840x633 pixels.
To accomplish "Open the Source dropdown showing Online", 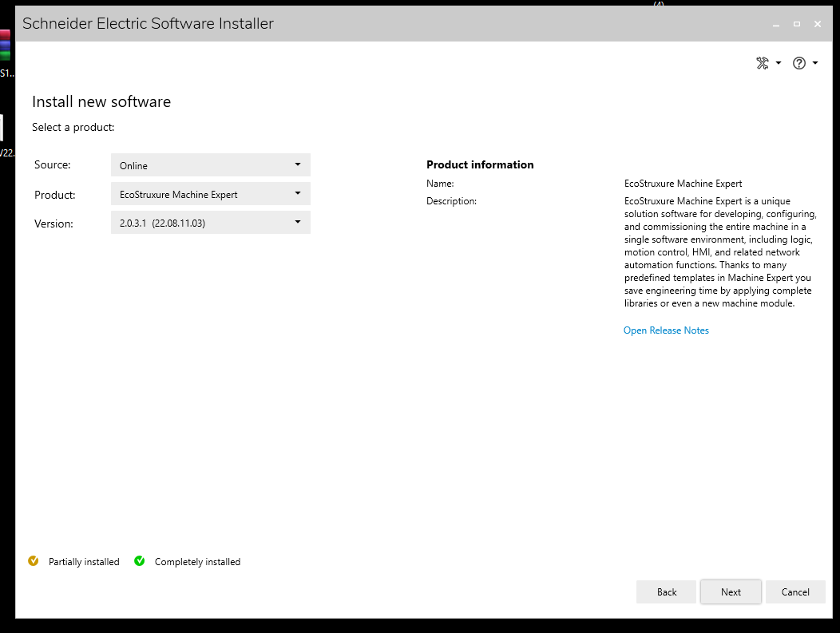I will click(211, 165).
